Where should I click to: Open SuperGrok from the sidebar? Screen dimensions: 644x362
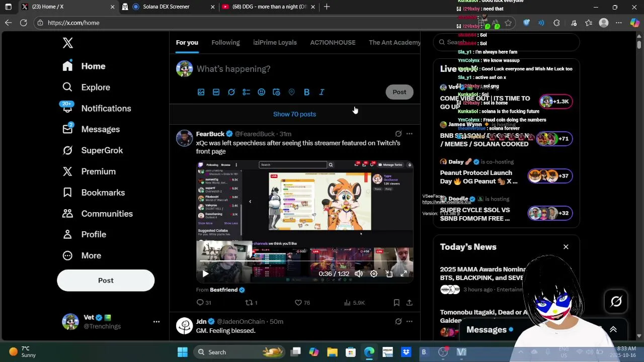tap(92, 150)
